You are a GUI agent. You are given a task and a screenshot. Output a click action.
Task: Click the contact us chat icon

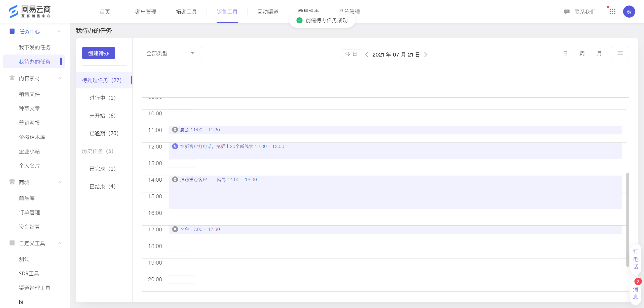(567, 12)
